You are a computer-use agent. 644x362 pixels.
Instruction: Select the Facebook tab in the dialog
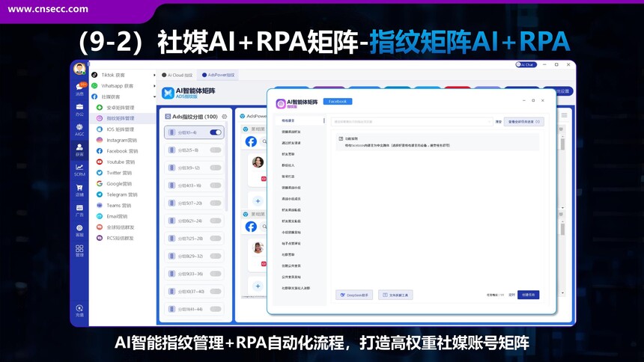pyautogui.click(x=338, y=102)
